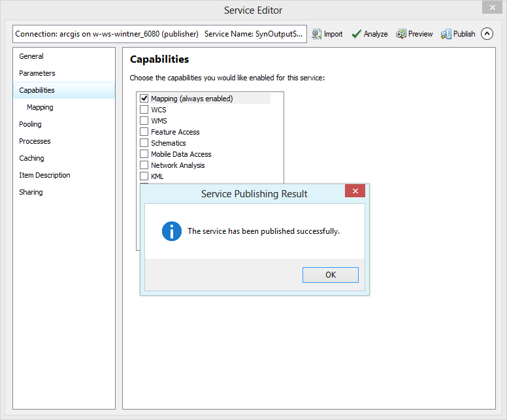Screen dimensions: 507x420
Task: Check the Feature Access capability
Action: [x=144, y=131]
